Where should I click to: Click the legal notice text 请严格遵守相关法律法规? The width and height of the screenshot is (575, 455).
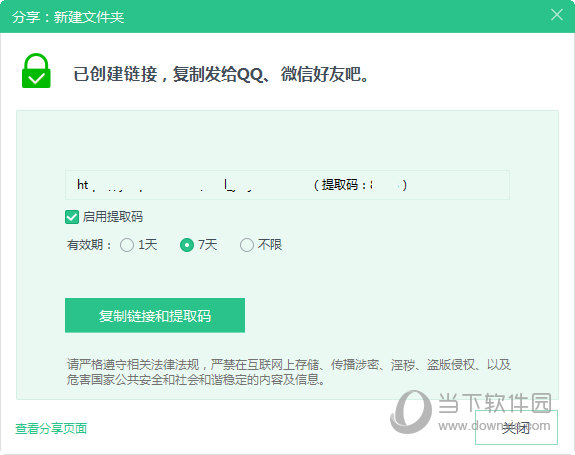(x=133, y=364)
